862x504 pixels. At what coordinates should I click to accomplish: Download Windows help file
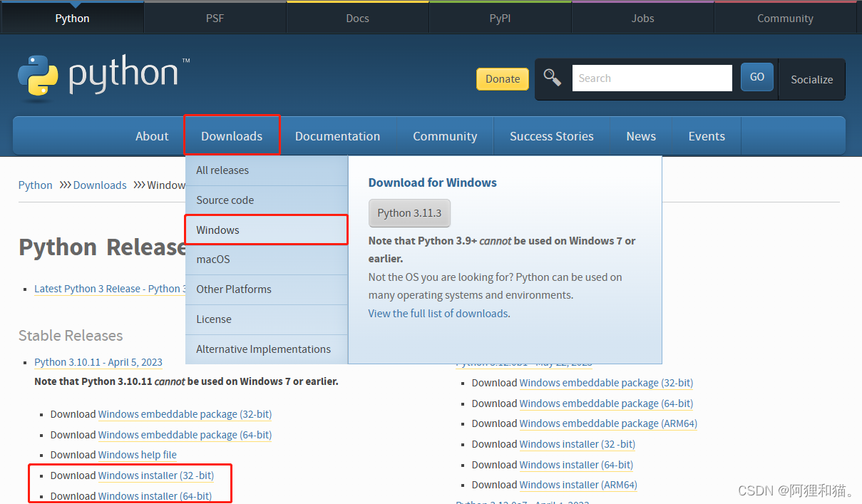(x=138, y=455)
